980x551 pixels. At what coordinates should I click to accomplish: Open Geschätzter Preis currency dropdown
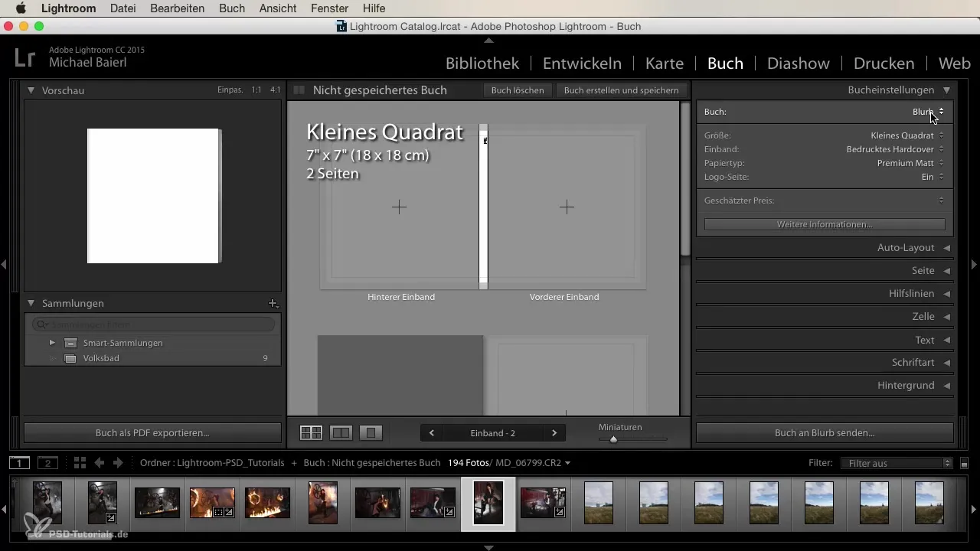tap(941, 201)
